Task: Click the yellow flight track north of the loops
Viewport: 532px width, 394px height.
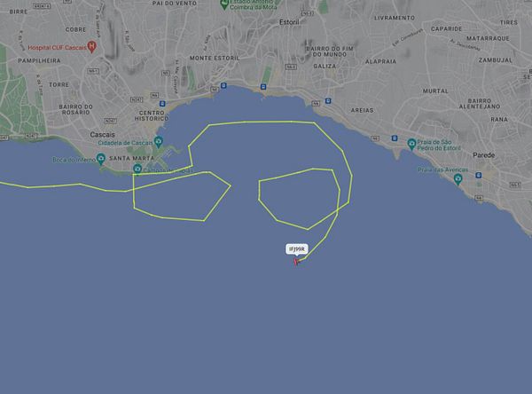Action: [x=262, y=122]
